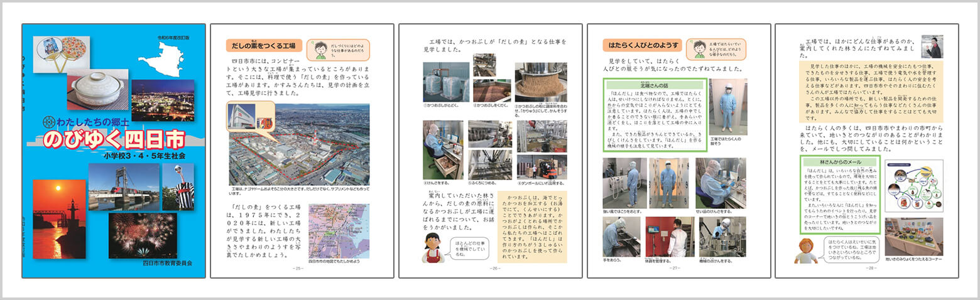The image size is (980, 300).
Task: Click the boy icon beside はたらく人びとのようす
Action: (x=698, y=49)
